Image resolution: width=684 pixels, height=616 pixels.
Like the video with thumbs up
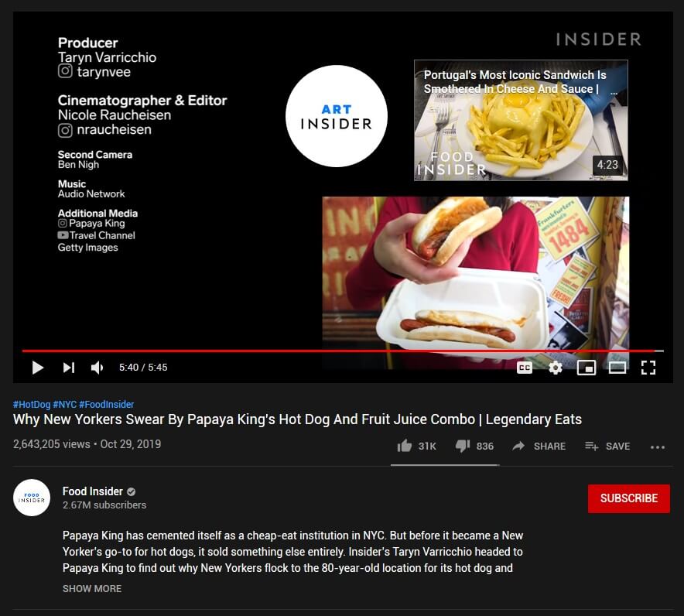tap(416, 446)
